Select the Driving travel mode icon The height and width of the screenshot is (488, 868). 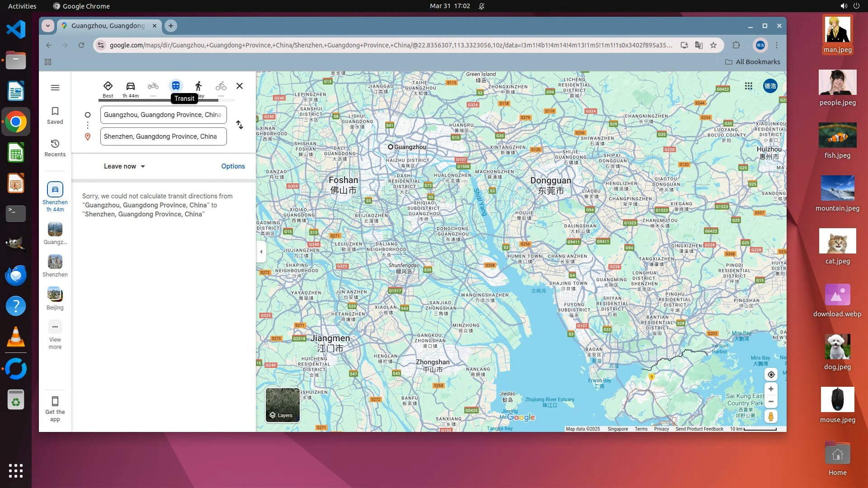click(130, 86)
